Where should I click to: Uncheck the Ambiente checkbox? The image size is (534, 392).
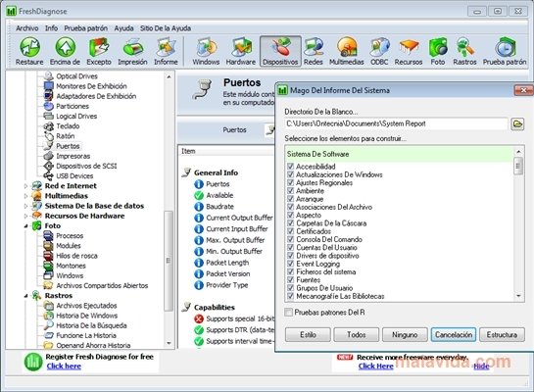pos(290,191)
